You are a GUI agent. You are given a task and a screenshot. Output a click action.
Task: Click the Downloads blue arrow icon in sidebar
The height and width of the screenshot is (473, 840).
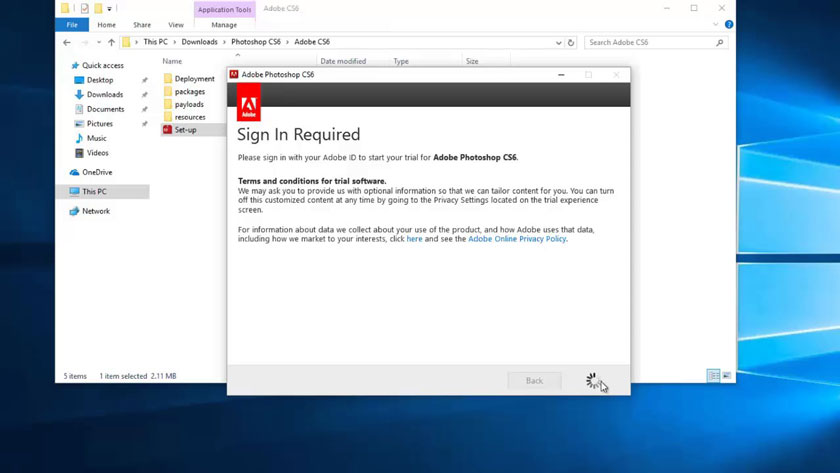click(79, 94)
